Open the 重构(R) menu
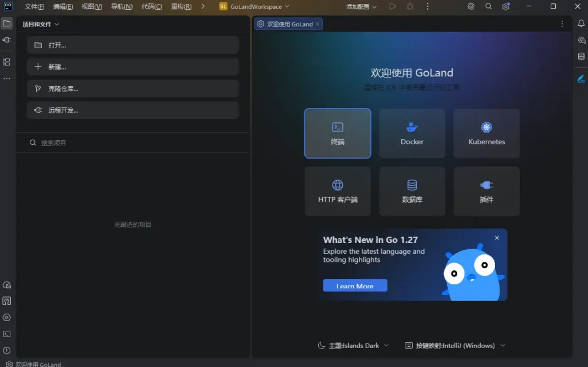 tap(181, 6)
